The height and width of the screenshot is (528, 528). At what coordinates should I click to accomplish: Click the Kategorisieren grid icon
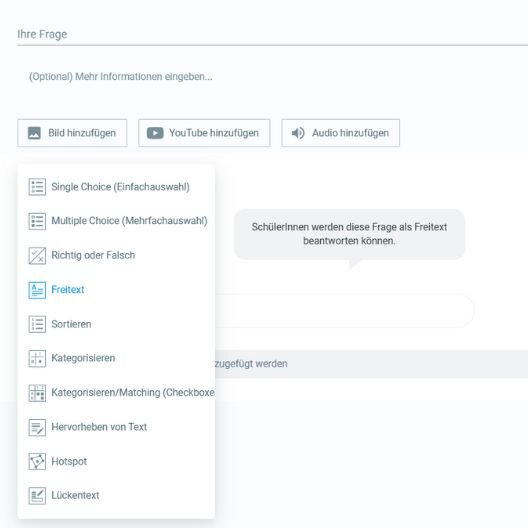click(37, 358)
